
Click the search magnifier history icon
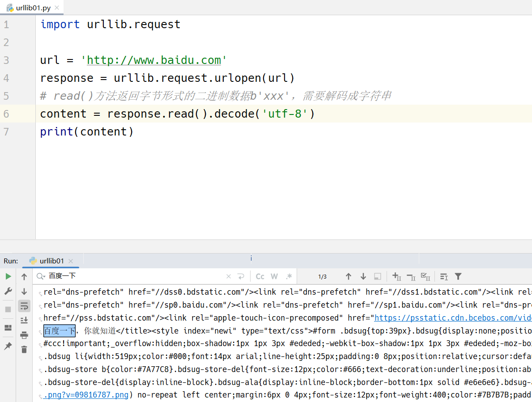pyautogui.click(x=41, y=277)
